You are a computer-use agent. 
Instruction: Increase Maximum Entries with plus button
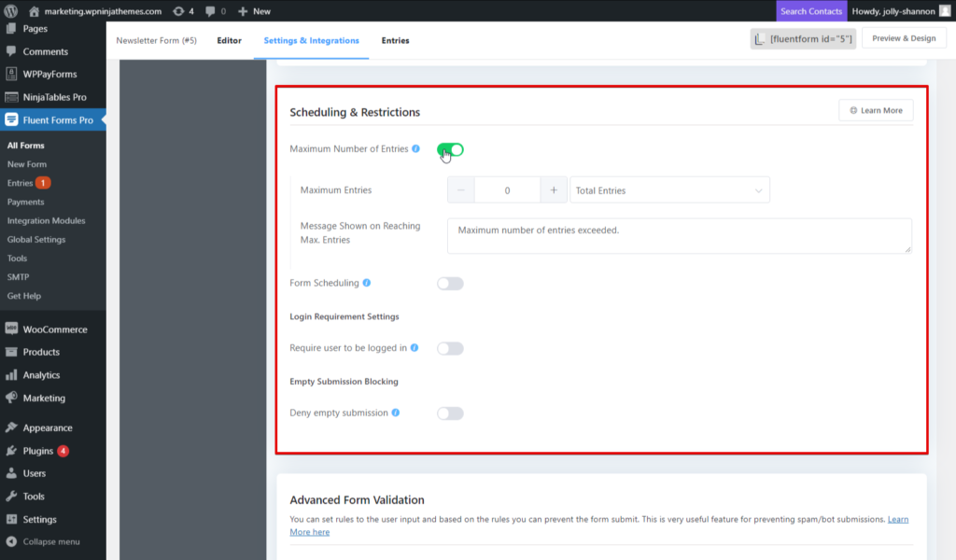coord(554,190)
